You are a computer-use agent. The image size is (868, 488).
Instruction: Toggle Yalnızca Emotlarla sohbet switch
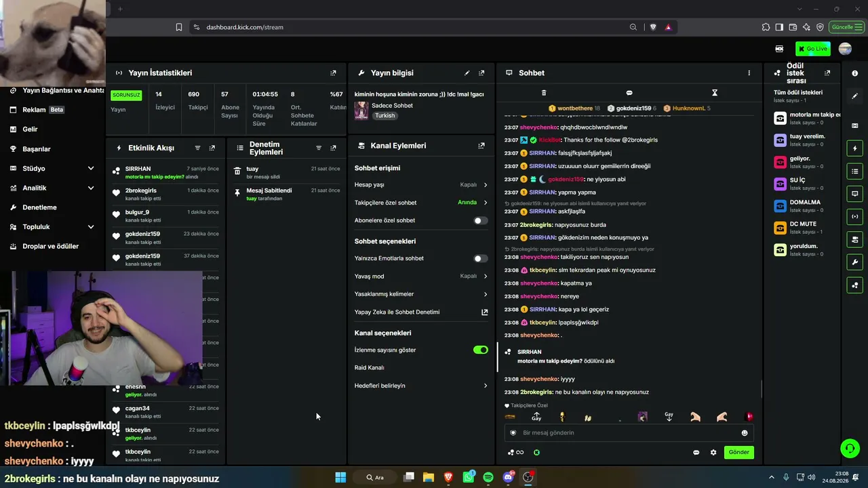click(x=480, y=258)
